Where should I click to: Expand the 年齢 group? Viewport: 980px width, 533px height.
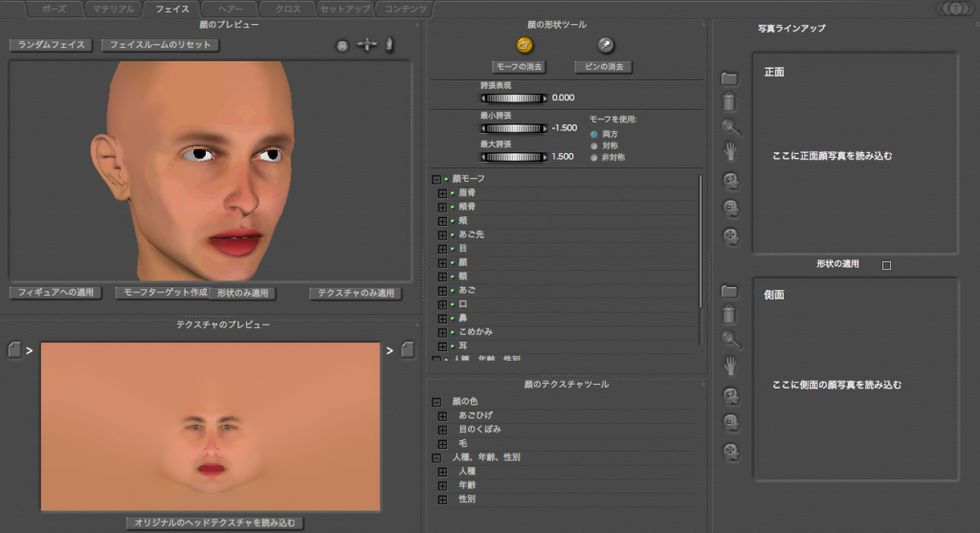tap(442, 486)
